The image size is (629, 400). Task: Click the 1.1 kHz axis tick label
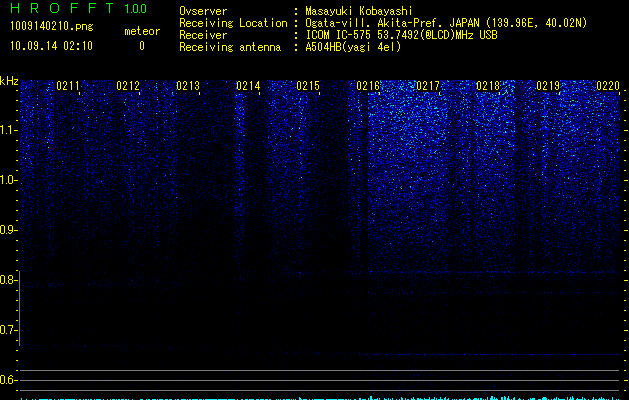(7, 130)
